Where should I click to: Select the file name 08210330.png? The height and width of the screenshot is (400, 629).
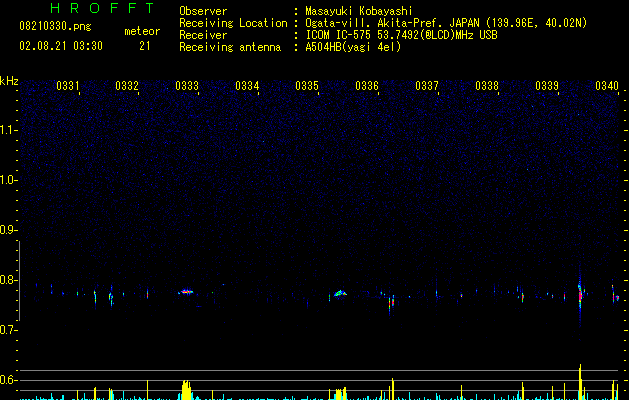click(x=55, y=26)
